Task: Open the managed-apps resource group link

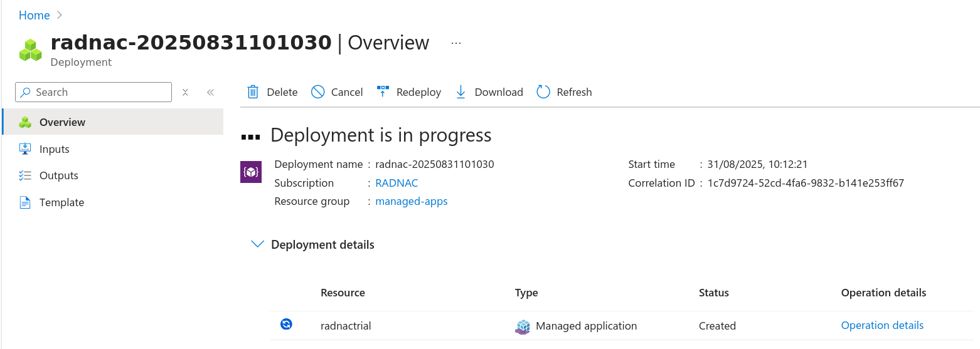Action: pos(412,201)
